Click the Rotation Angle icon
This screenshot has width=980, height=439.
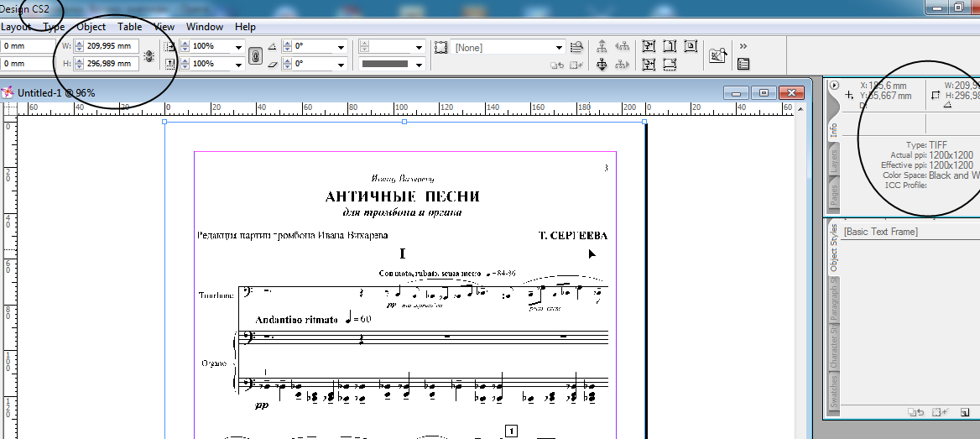tap(272, 46)
